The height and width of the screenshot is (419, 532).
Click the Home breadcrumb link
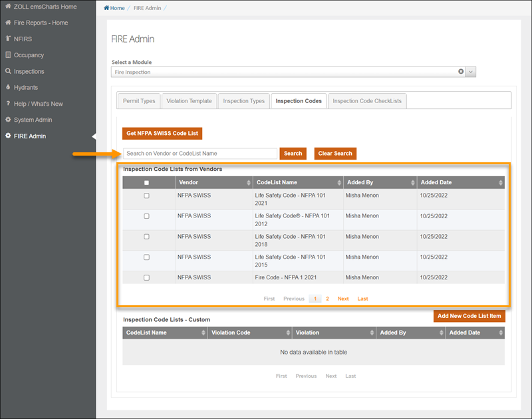point(117,8)
